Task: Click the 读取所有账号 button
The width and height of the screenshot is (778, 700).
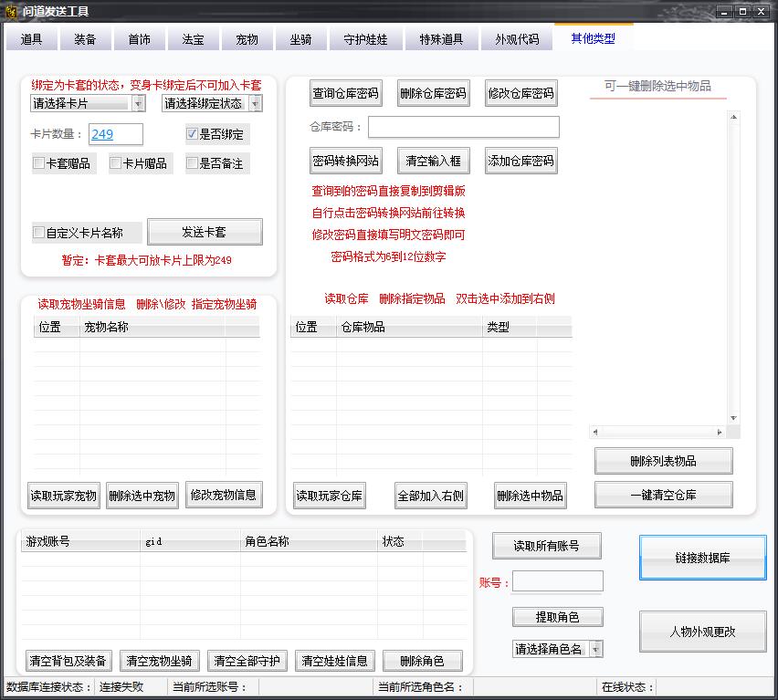Action: click(545, 546)
